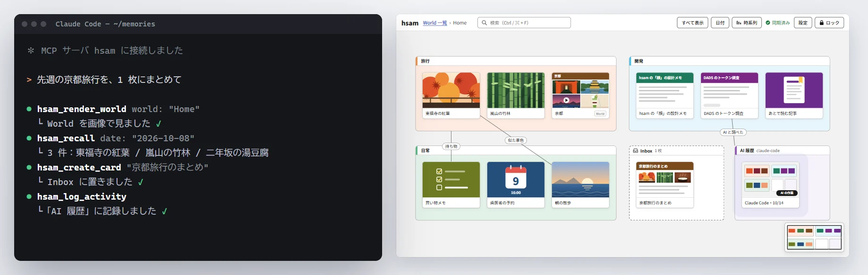Click the 日付 button
The width and height of the screenshot is (868, 275).
coord(720,23)
